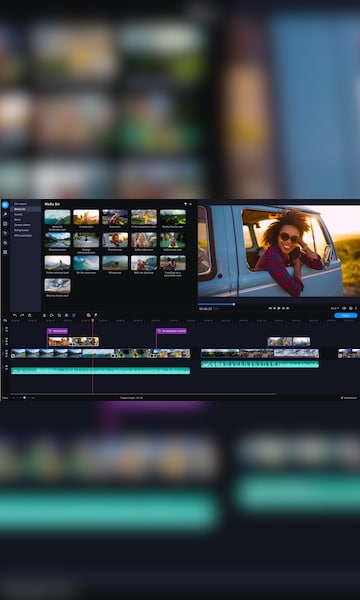This screenshot has height=600, width=360.
Task: Select Sounds in the import sidebar list
Action: tap(18, 214)
